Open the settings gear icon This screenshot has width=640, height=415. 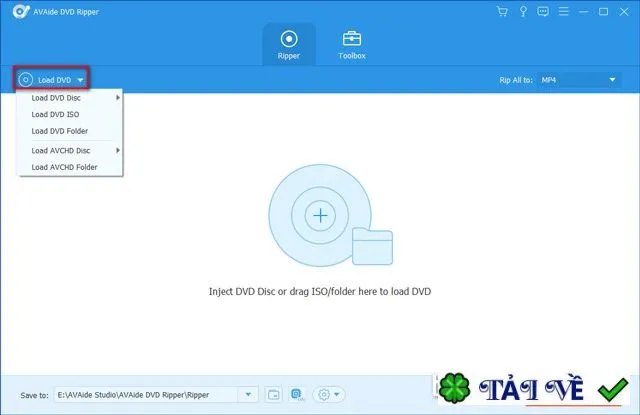click(324, 395)
